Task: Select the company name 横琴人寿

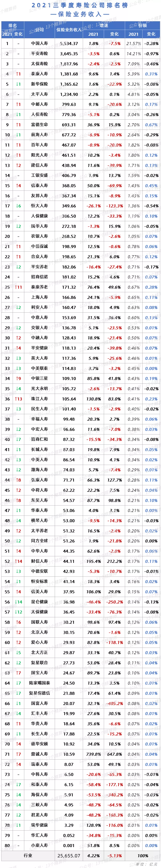Action: [x=40, y=521]
